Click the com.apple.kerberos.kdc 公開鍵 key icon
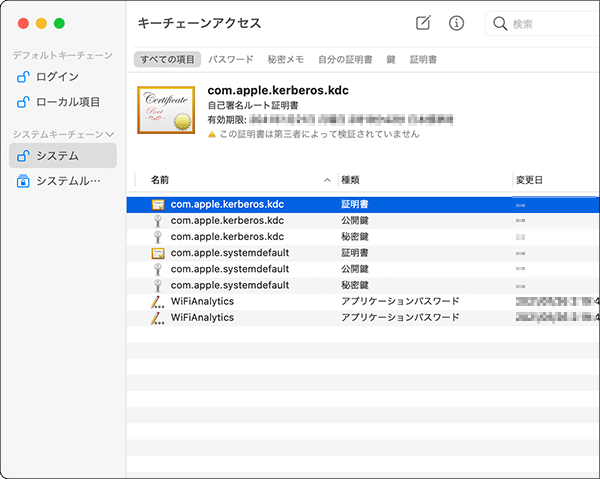 [157, 220]
